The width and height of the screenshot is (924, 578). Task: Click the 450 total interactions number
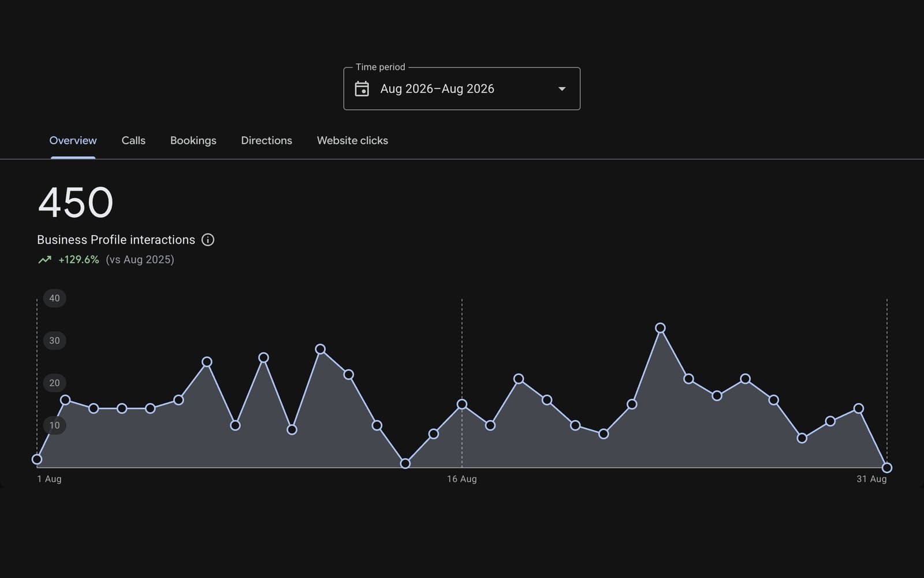pos(76,203)
